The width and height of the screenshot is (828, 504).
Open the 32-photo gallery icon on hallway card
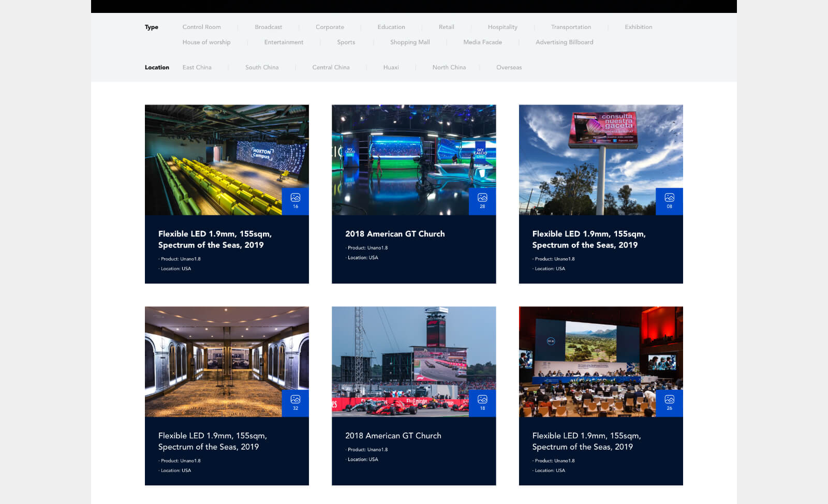point(295,403)
